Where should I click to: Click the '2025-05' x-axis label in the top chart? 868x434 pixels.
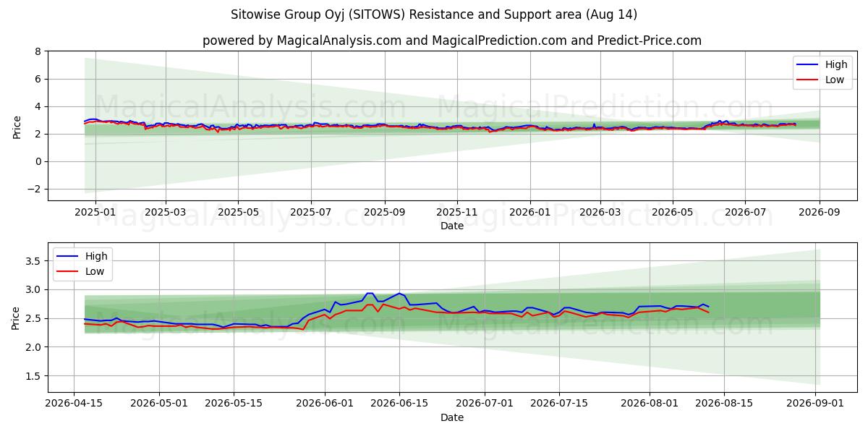tap(238, 213)
